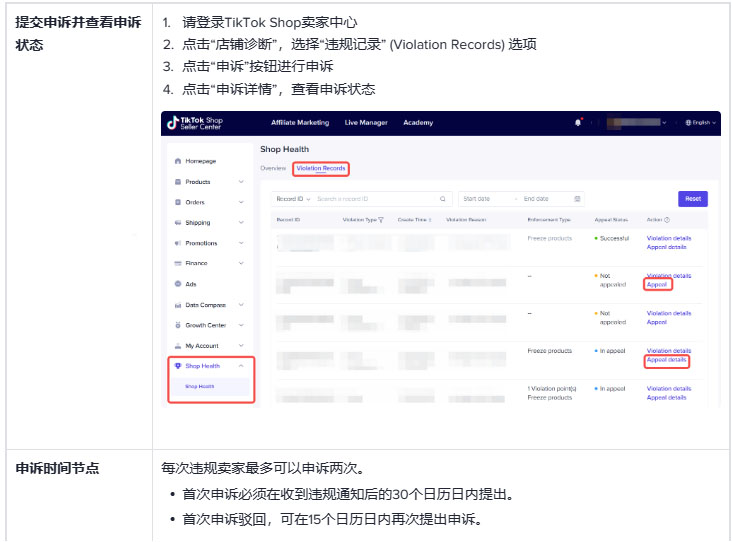Screen dimensions: 732x542
Task: Click the help icon beside Action header
Action: [x=667, y=220]
